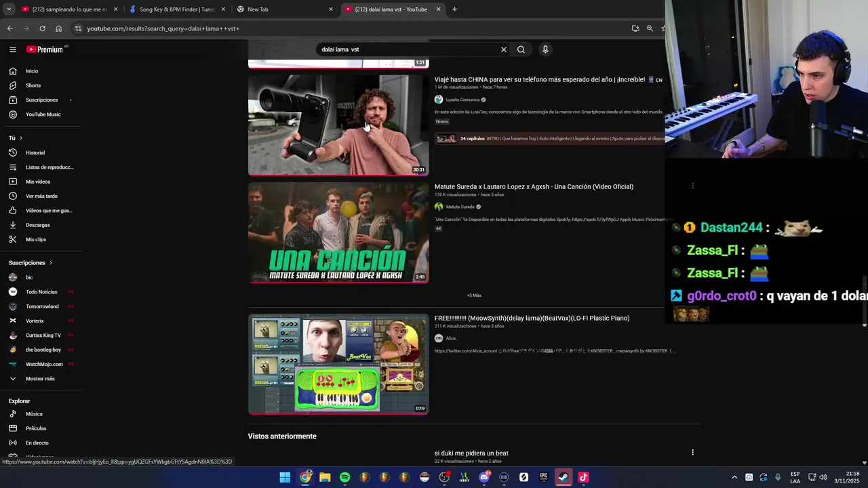Open Luisito Comunica channel link
The height and width of the screenshot is (488, 868).
(x=462, y=100)
